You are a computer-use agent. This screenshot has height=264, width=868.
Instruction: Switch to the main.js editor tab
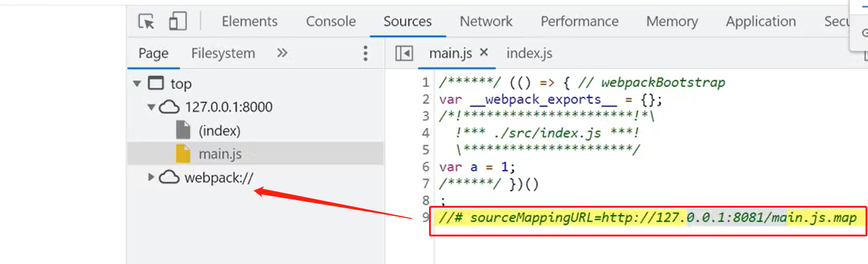tap(450, 54)
